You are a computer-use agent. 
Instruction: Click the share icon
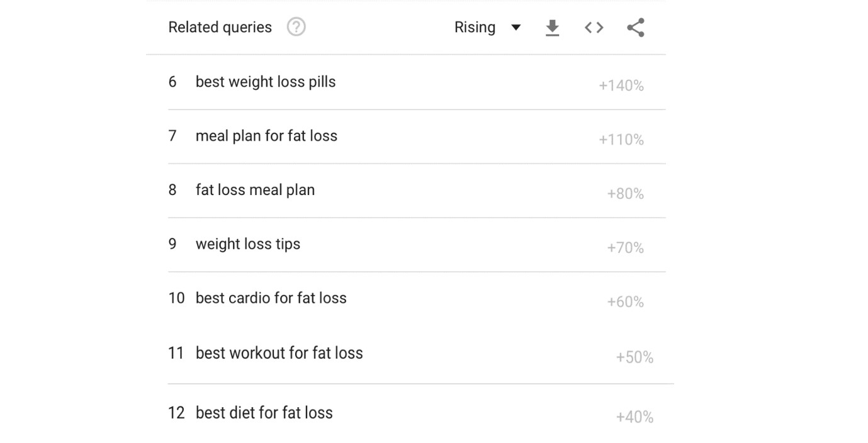(636, 28)
